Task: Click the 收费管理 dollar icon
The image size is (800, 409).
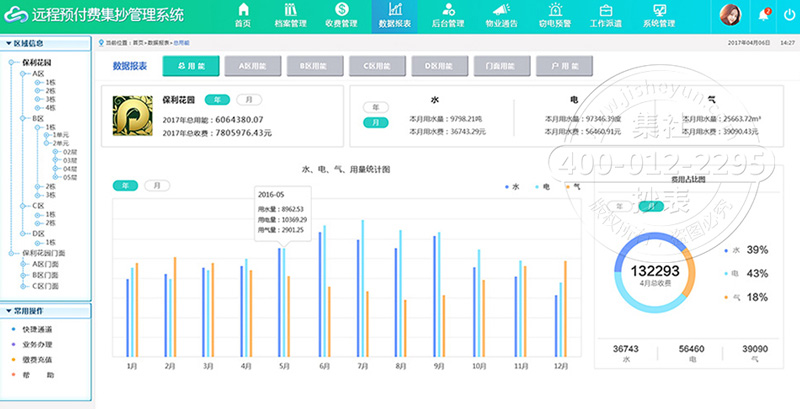Action: [x=341, y=10]
